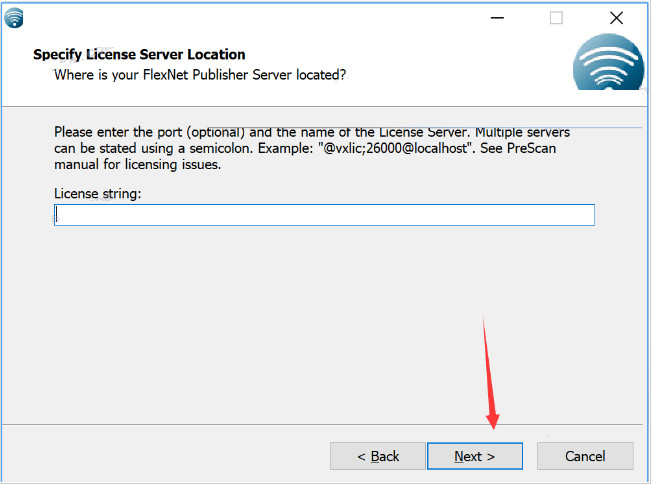The image size is (652, 485).
Task: Click the installer icon in the title bar
Action: tap(14, 17)
